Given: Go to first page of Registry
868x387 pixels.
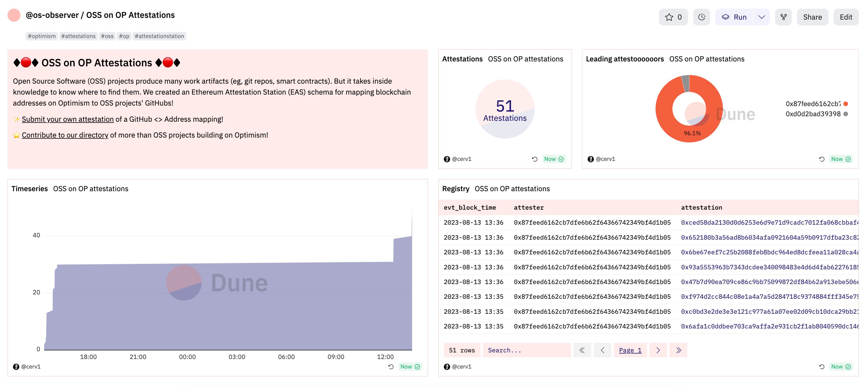Looking at the screenshot, I should point(582,350).
